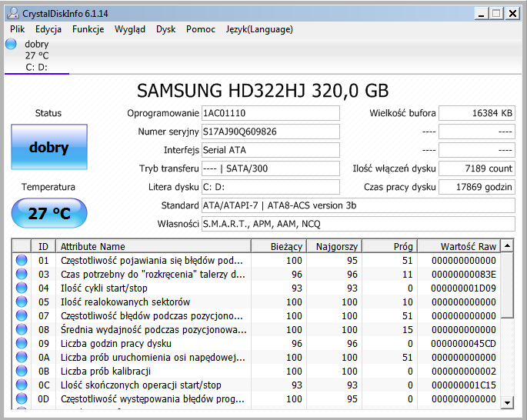Screen dimensions: 527x420
Task: Open the Edycja menu
Action: (x=48, y=29)
